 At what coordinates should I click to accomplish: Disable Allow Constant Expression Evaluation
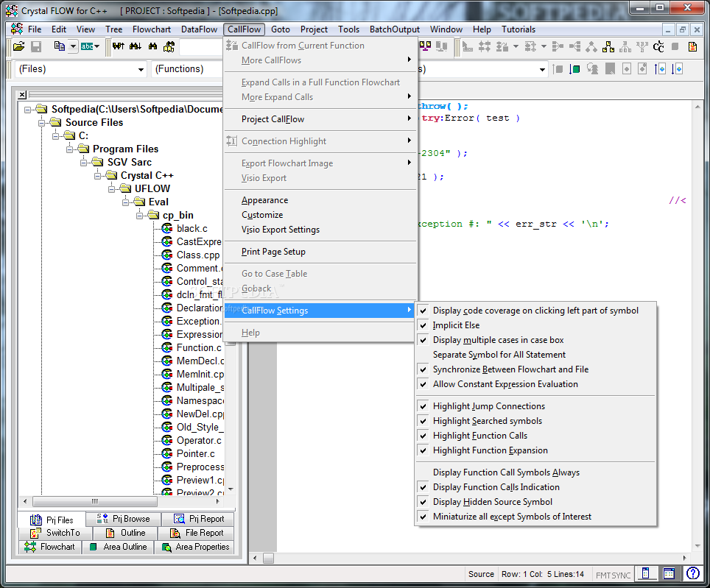click(535, 384)
